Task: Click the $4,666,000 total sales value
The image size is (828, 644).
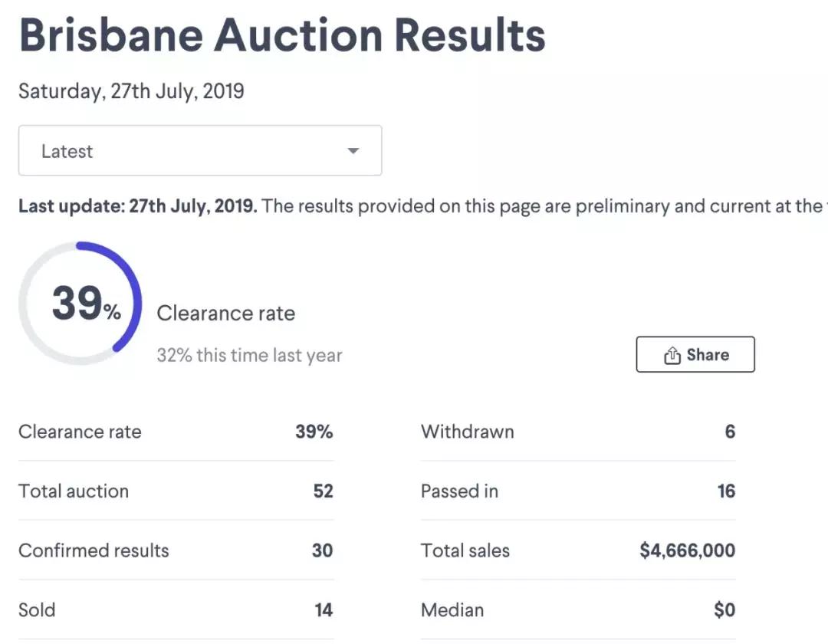Action: point(687,550)
